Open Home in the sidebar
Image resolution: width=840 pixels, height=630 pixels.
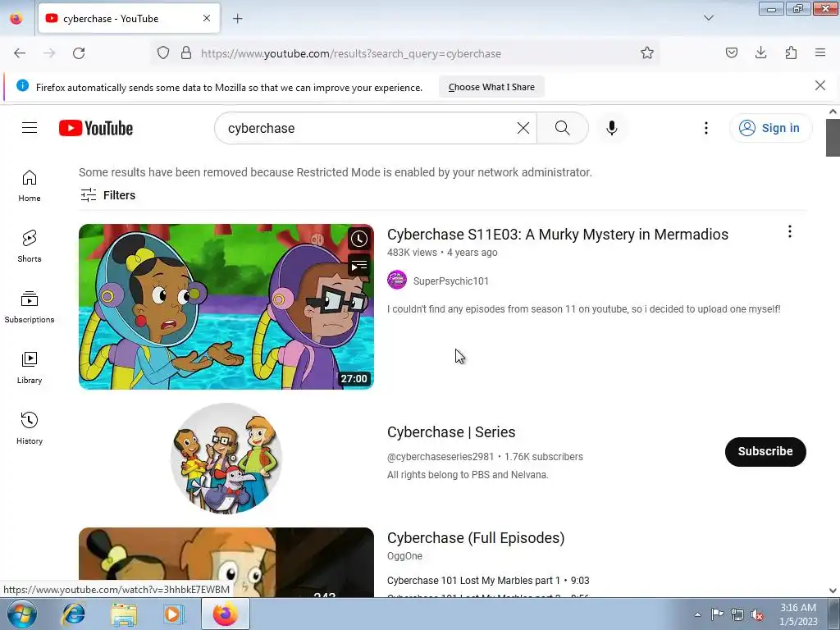click(30, 186)
